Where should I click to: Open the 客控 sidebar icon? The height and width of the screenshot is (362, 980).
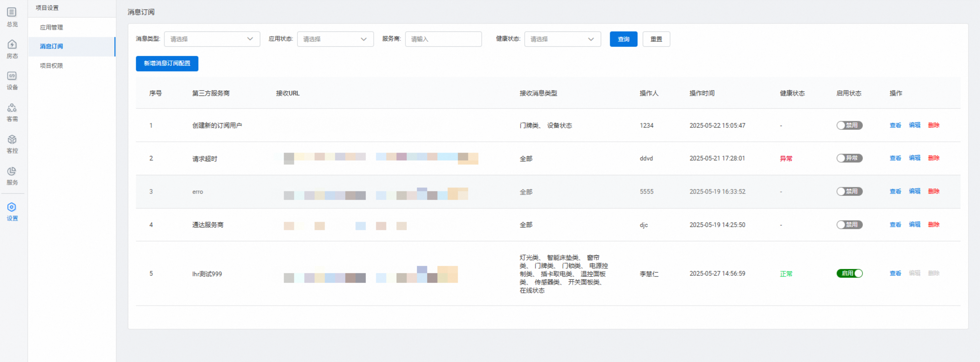click(x=12, y=144)
